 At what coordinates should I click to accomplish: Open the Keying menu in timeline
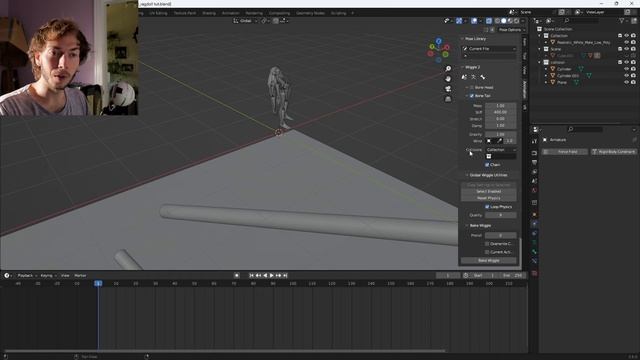pos(48,276)
